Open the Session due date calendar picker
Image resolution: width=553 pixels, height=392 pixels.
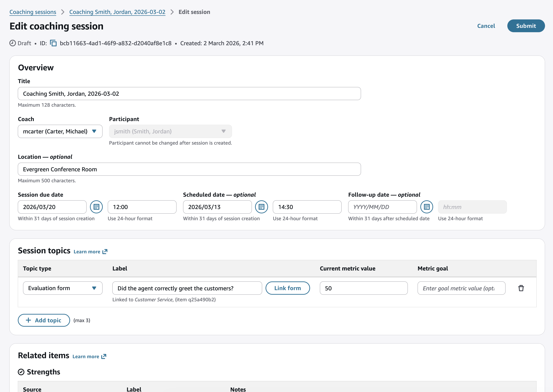96,207
